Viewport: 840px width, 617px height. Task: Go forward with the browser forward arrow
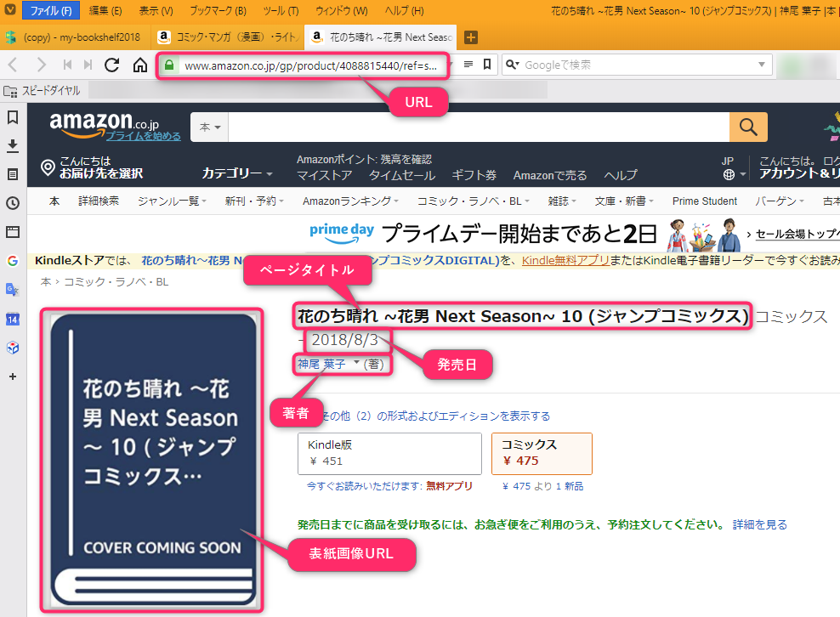[x=41, y=65]
